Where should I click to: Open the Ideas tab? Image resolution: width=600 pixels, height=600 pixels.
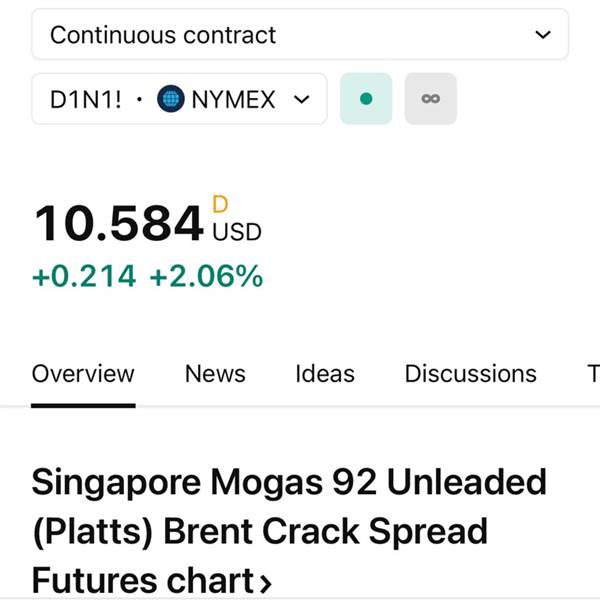(325, 374)
